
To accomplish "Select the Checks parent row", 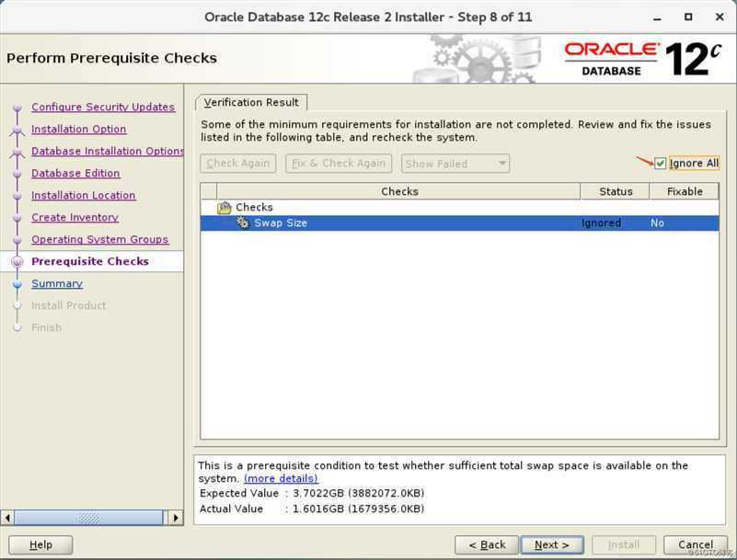I will [x=459, y=207].
